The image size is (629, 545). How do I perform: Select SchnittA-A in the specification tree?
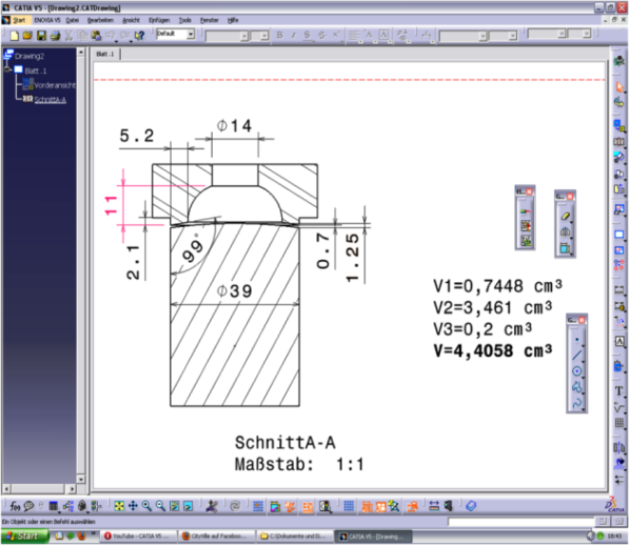coord(49,99)
